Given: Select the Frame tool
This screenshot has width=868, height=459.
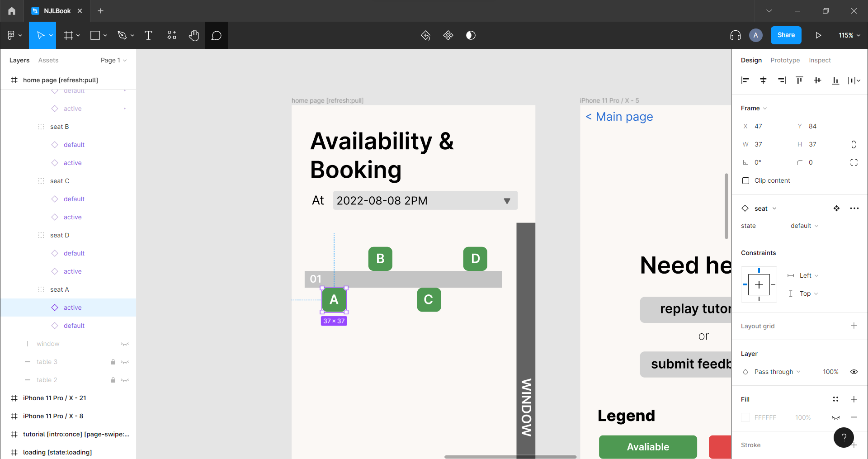Looking at the screenshot, I should (69, 35).
